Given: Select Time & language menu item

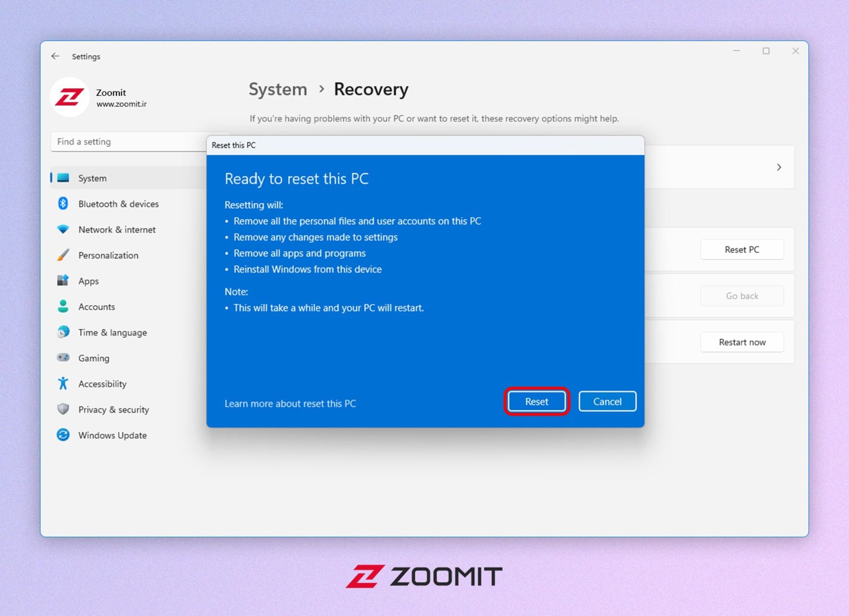Looking at the screenshot, I should [x=112, y=332].
